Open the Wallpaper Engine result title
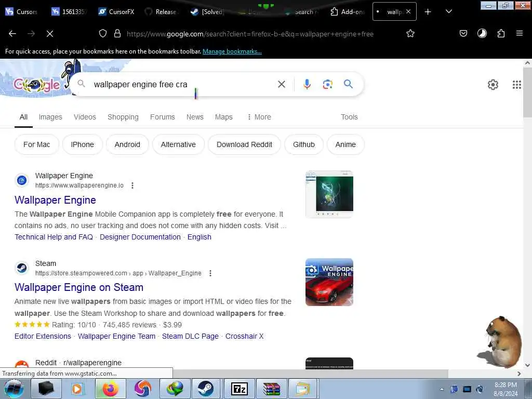The height and width of the screenshot is (399, 532). pyautogui.click(x=55, y=200)
